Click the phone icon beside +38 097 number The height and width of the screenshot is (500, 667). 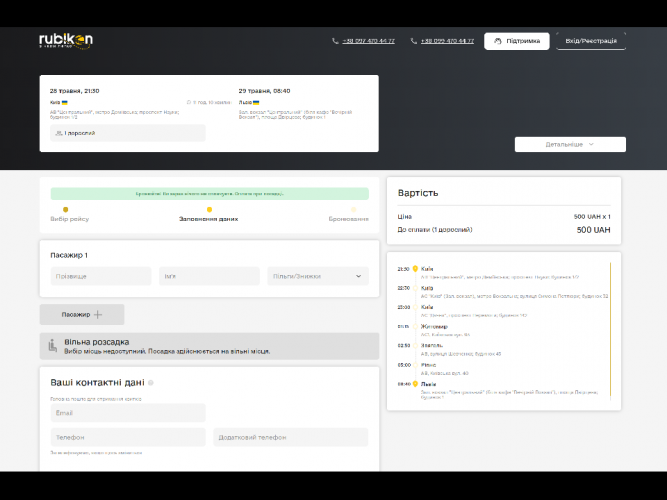pyautogui.click(x=335, y=41)
